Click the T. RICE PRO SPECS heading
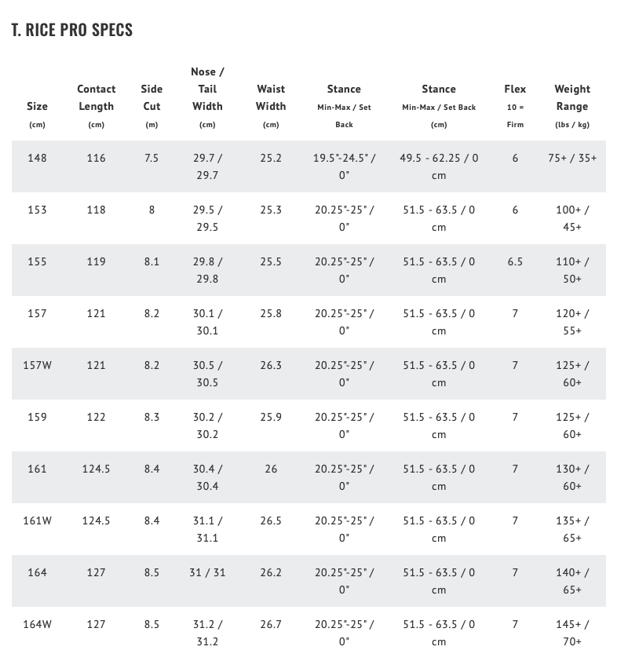The width and height of the screenshot is (617, 672). click(72, 30)
